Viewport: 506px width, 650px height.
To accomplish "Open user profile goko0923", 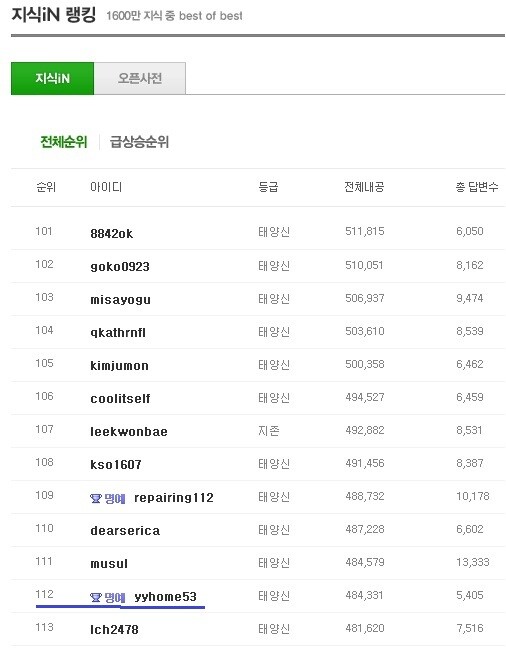I will [x=120, y=267].
